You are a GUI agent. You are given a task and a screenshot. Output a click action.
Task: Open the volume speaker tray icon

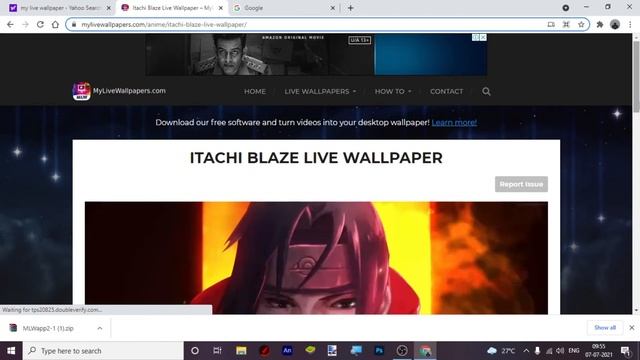pos(560,351)
